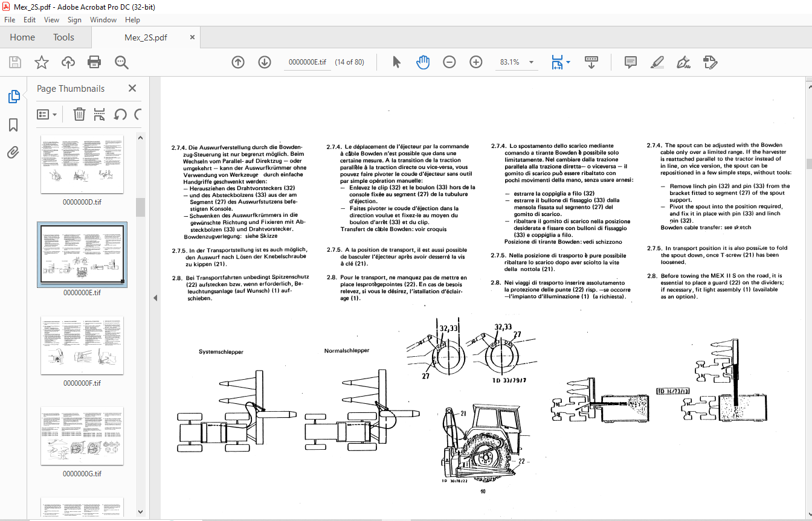This screenshot has height=521, width=812.
Task: Open the Edit menu
Action: coord(30,20)
